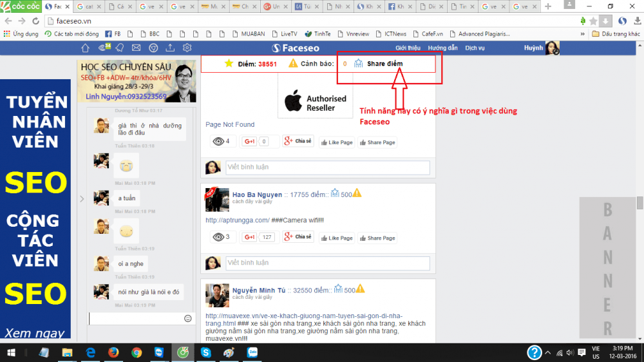Click Share điểm button
Viewport: 644px width, 362px height.
385,64
